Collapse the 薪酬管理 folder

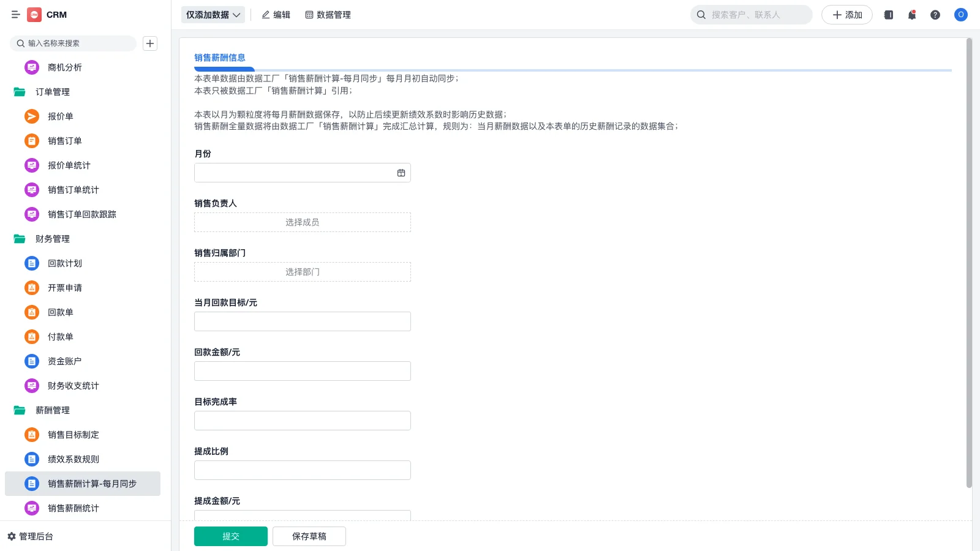[51, 410]
